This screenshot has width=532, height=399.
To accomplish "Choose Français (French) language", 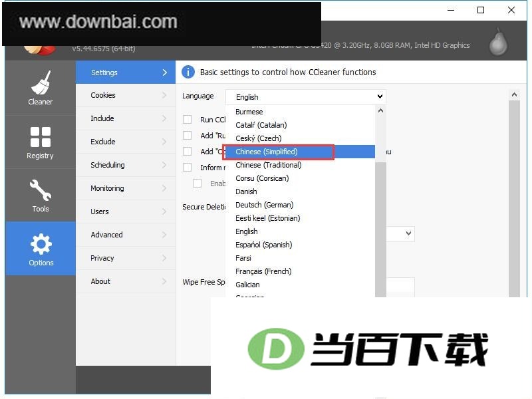I will click(301, 271).
